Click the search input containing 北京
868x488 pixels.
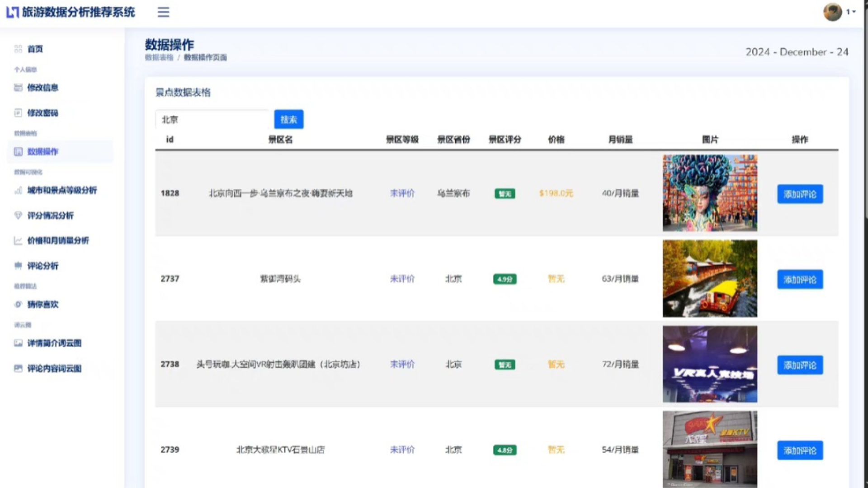[212, 120]
